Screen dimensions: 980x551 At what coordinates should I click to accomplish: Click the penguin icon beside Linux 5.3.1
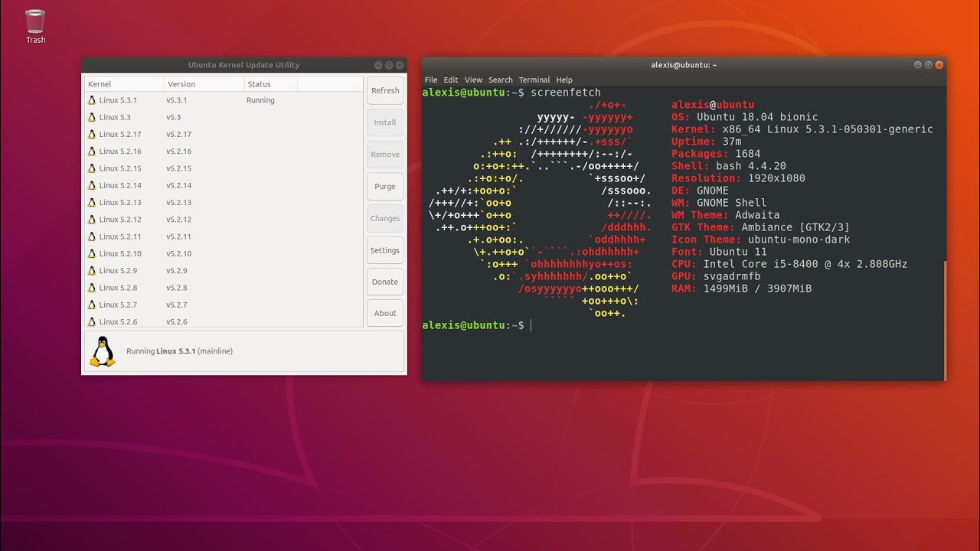[92, 100]
